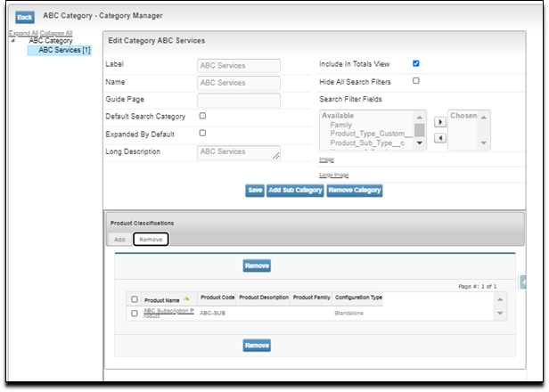Collapse the ABC Category tree node
This screenshot has height=392, width=549.
click(12, 41)
